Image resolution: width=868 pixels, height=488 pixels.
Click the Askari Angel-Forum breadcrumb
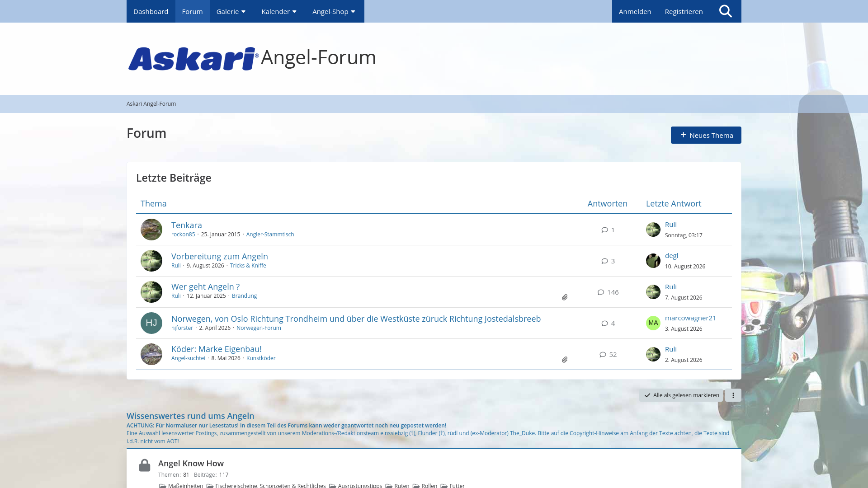pyautogui.click(x=151, y=104)
